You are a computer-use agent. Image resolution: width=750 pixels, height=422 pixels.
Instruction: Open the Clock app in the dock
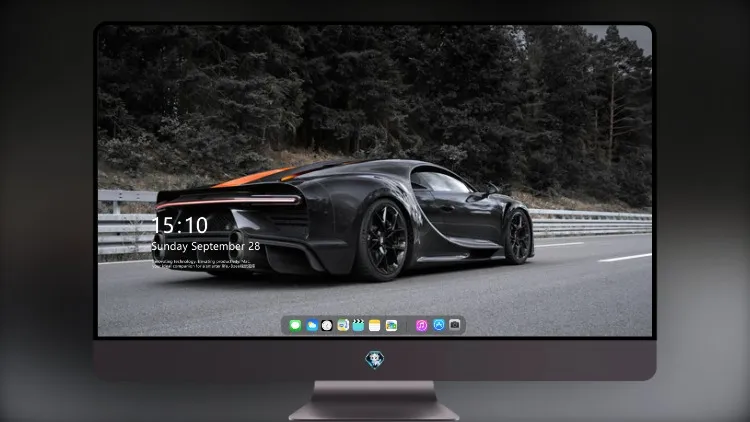tap(327, 326)
